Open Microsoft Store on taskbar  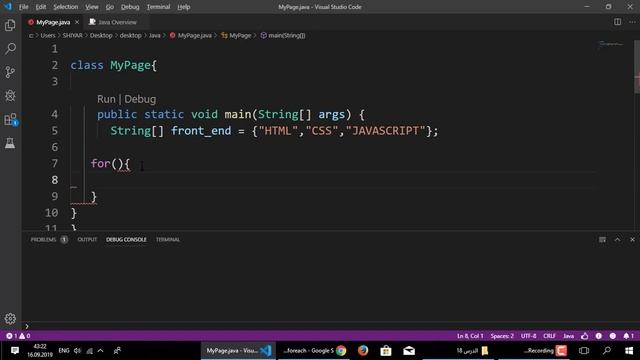[x=386, y=351]
